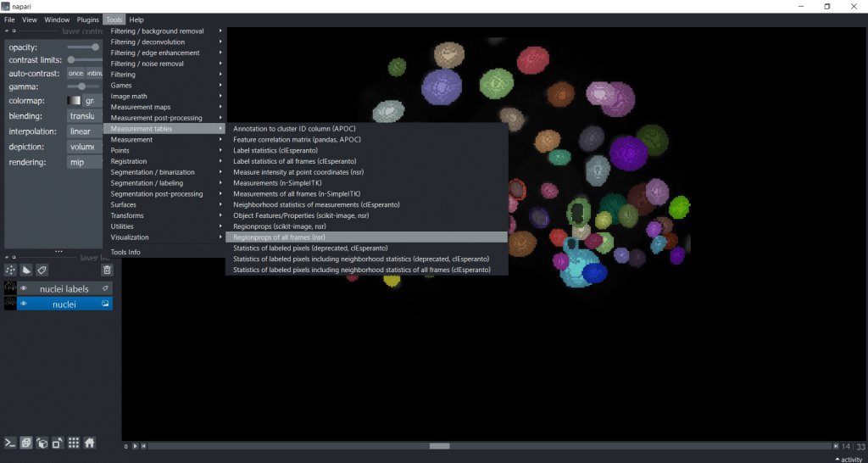Toggle 2D/3D view cube icon
The height and width of the screenshot is (463, 868).
26,443
